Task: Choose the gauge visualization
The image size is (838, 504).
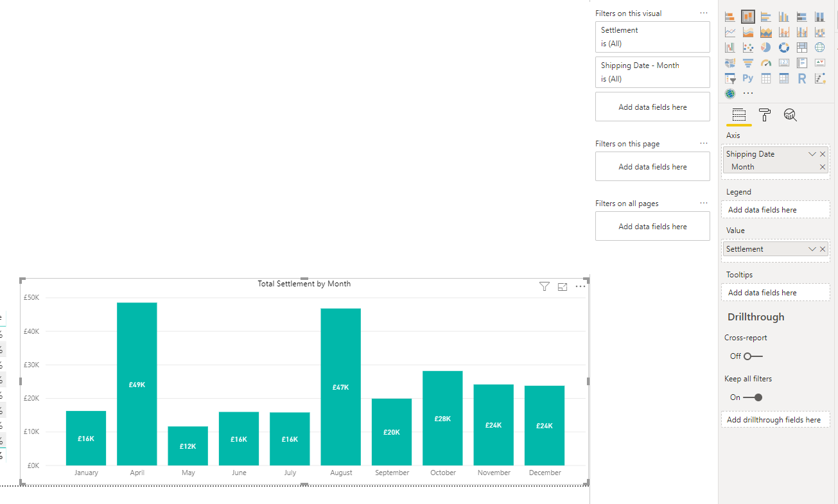Action: (x=765, y=63)
